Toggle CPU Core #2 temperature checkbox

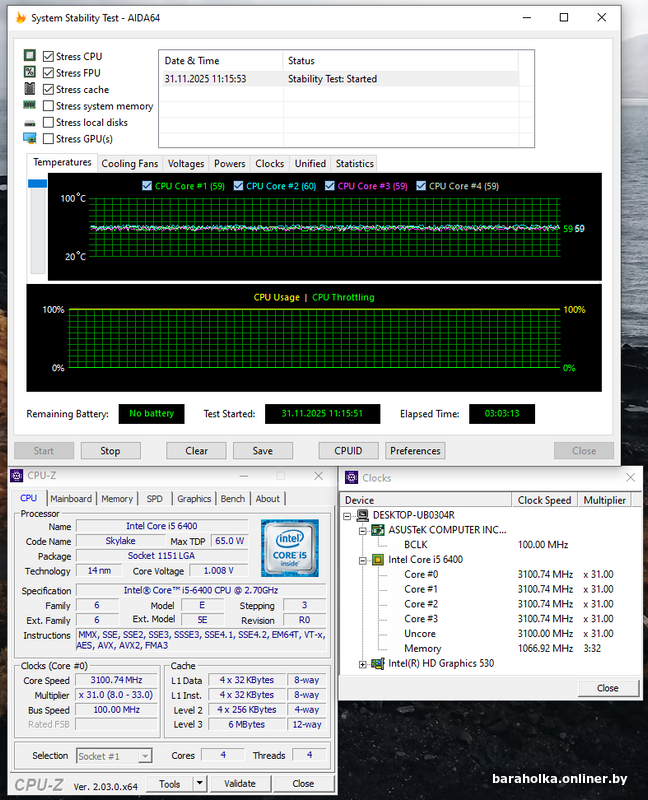(239, 186)
